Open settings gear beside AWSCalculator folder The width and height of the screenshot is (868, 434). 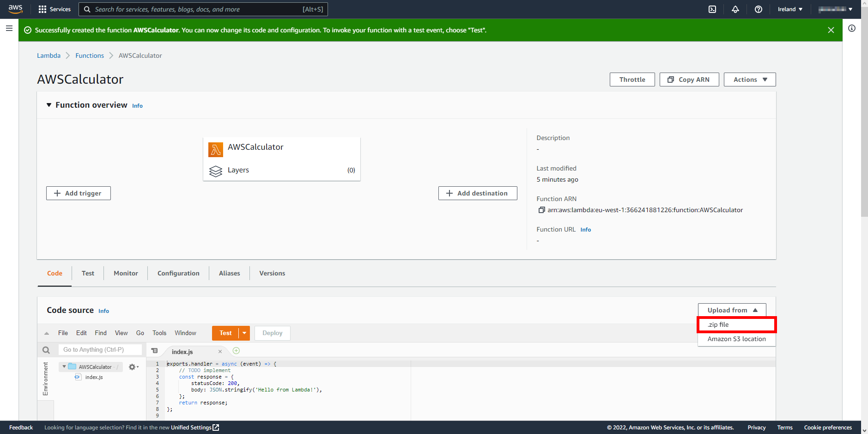coord(132,367)
